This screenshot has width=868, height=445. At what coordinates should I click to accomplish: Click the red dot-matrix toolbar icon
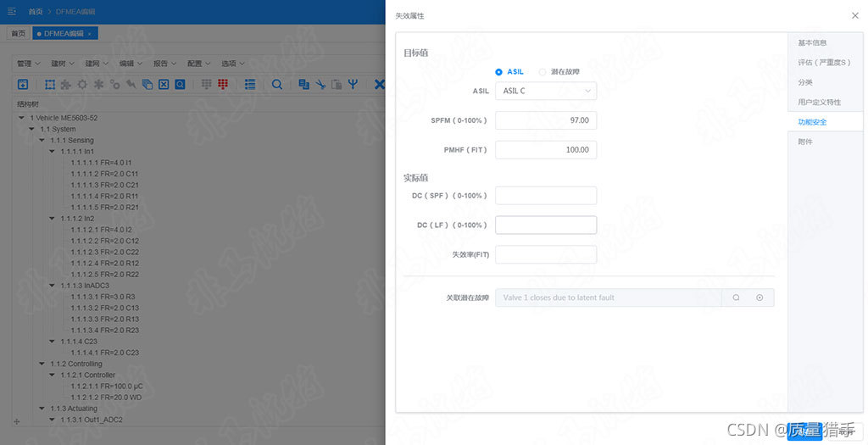tap(223, 84)
